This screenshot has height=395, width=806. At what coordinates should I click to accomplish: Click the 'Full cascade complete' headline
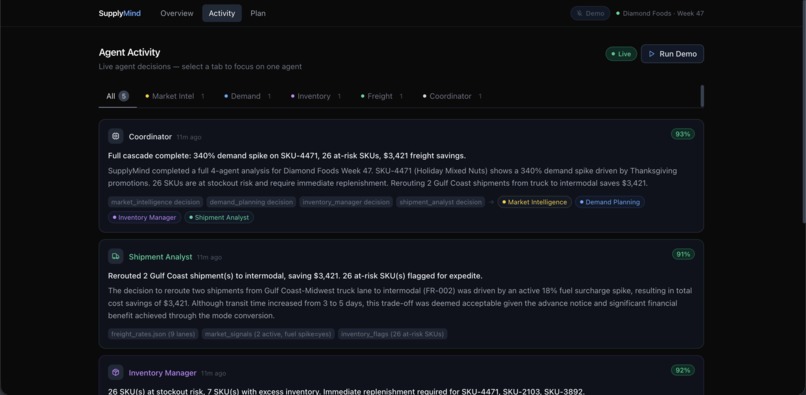coord(287,156)
